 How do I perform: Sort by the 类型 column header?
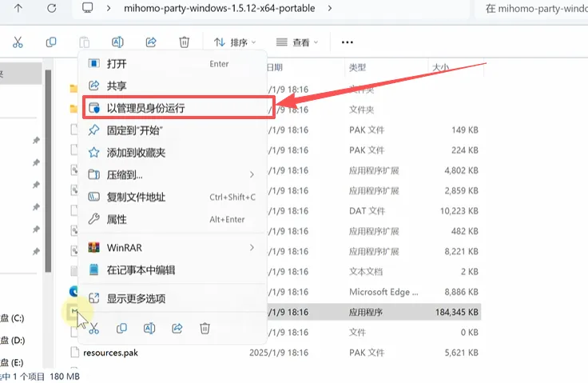pos(357,68)
